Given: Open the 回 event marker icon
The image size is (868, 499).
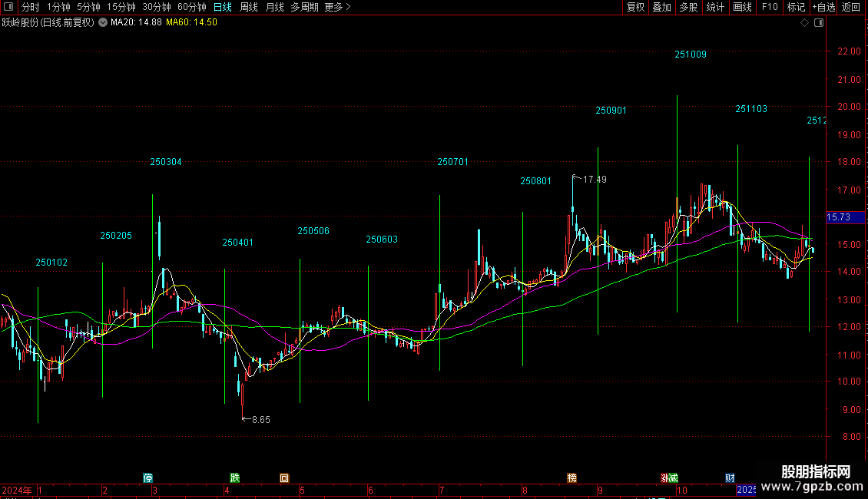Looking at the screenshot, I should [x=284, y=478].
